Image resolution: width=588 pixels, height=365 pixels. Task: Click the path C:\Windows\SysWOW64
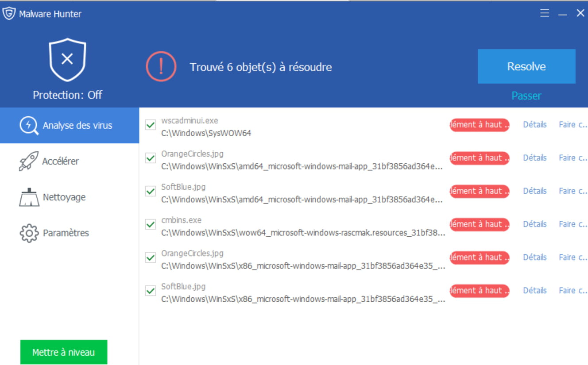coord(206,133)
